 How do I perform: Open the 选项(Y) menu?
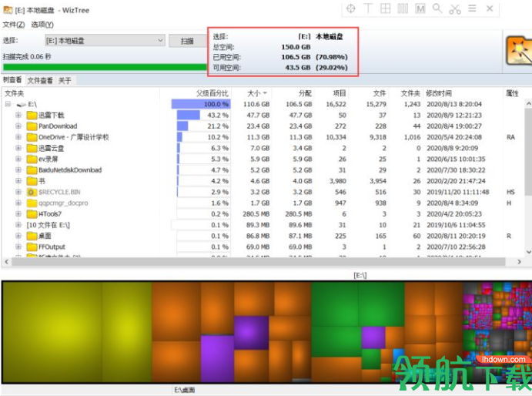click(x=42, y=25)
